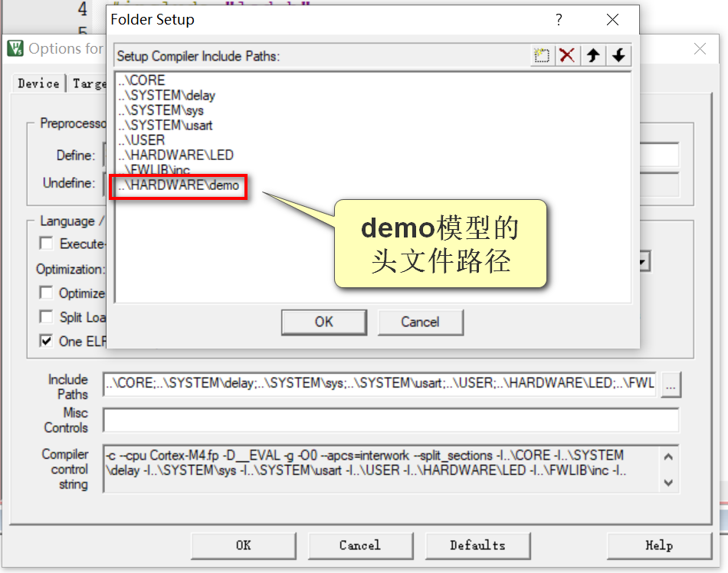The width and height of the screenshot is (728, 573).
Task: Select the ..\USER include path
Action: click(142, 139)
